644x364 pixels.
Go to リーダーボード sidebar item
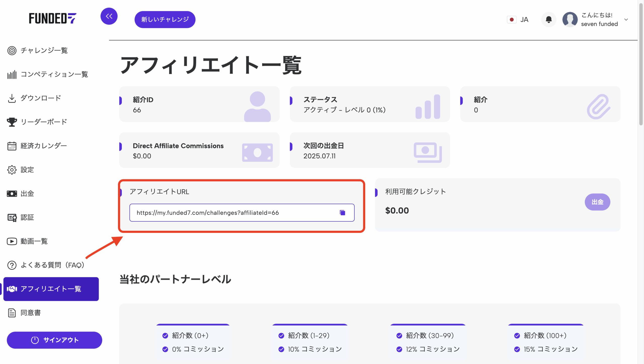tap(44, 122)
